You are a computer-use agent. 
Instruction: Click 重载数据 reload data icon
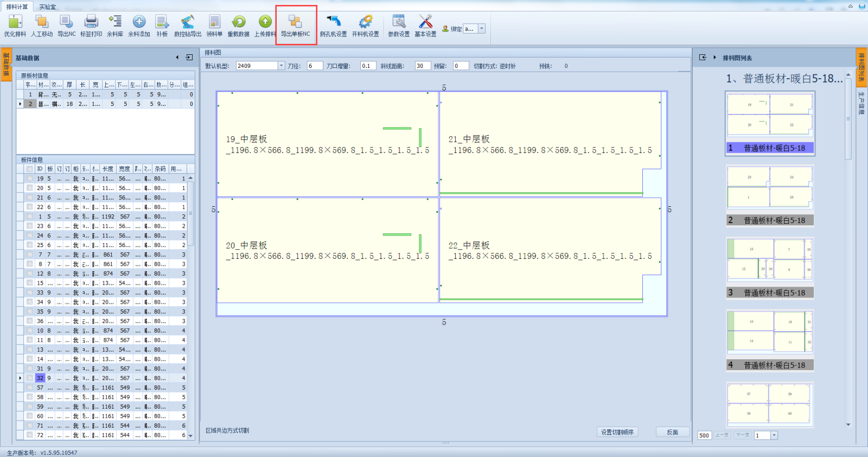click(x=239, y=26)
